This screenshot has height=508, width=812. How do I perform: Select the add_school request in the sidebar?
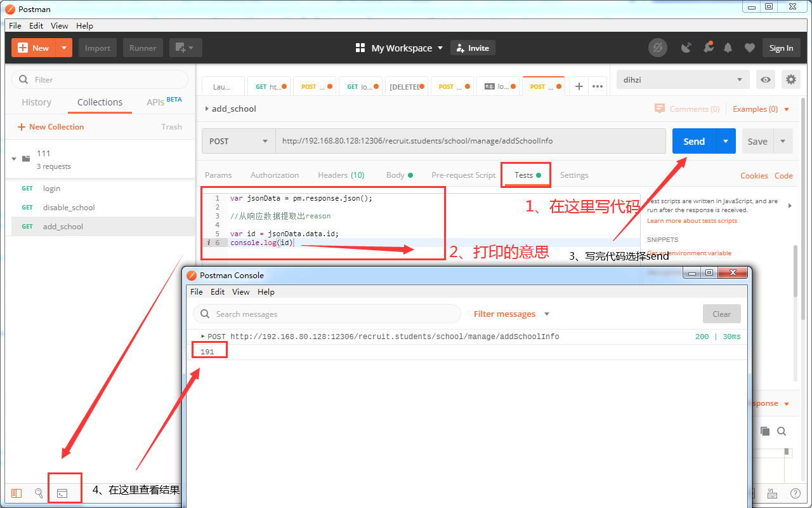[63, 226]
